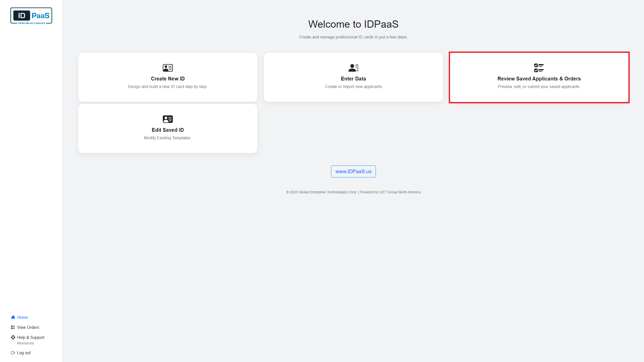Click the Home house icon in sidebar
Viewport: 644px width, 362px height.
coord(13,317)
